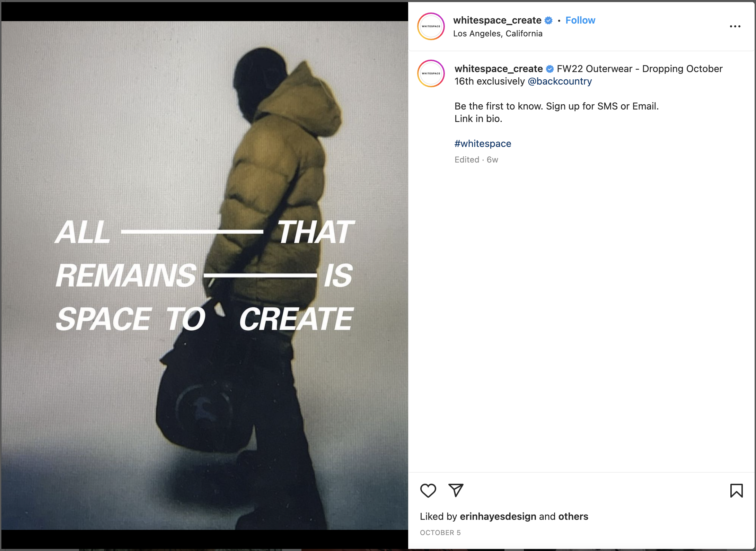The image size is (756, 551).
Task: Click the SPACE TO CREATE image text
Action: [204, 319]
